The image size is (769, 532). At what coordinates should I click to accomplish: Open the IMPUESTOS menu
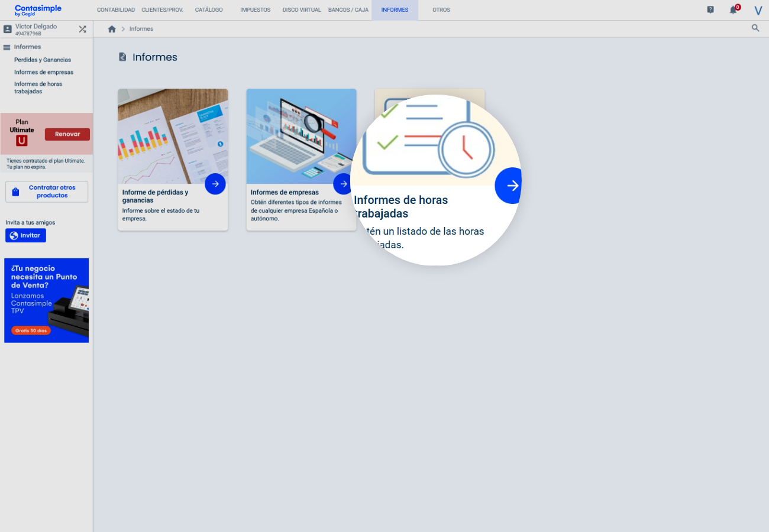click(256, 10)
